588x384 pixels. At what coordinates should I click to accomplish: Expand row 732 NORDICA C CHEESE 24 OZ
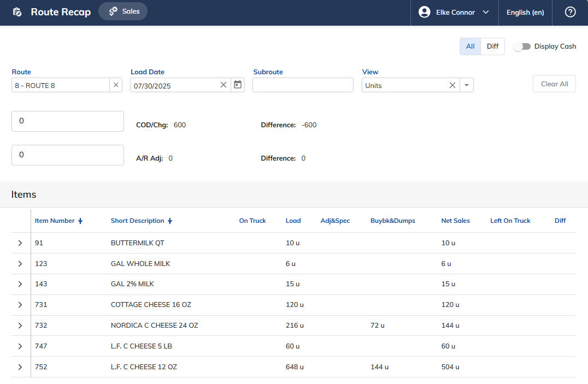(20, 326)
